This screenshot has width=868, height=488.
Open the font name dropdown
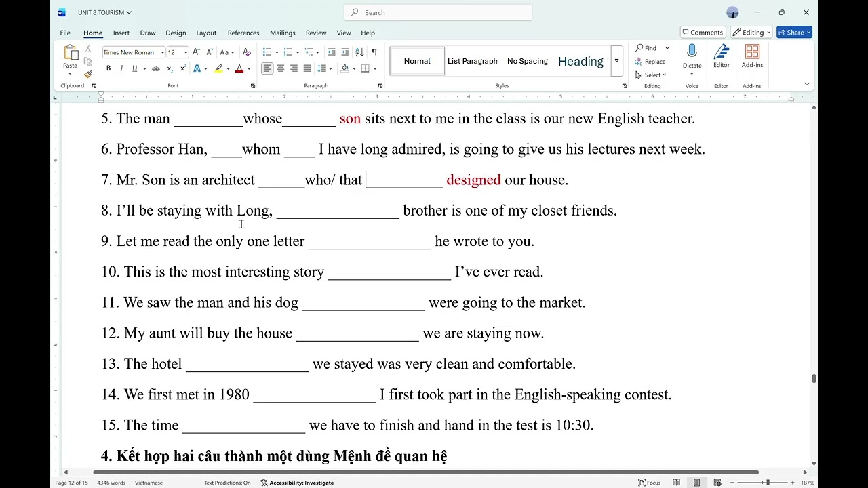point(163,52)
